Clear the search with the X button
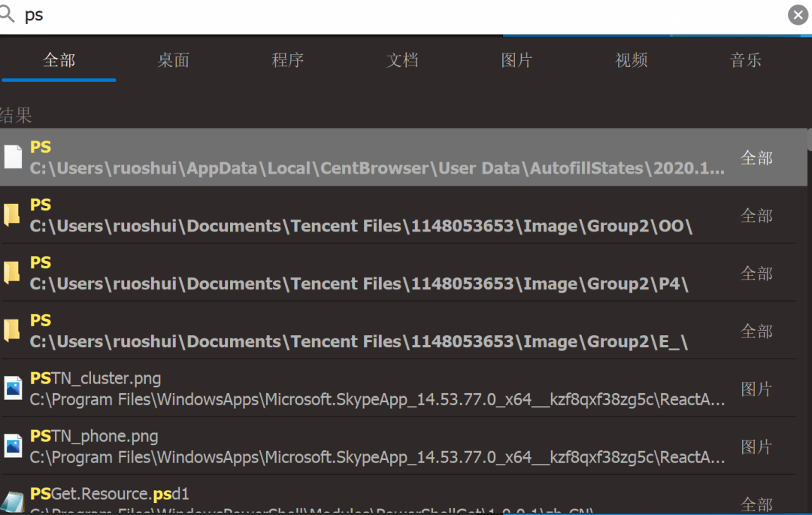The width and height of the screenshot is (812, 515). [x=798, y=15]
